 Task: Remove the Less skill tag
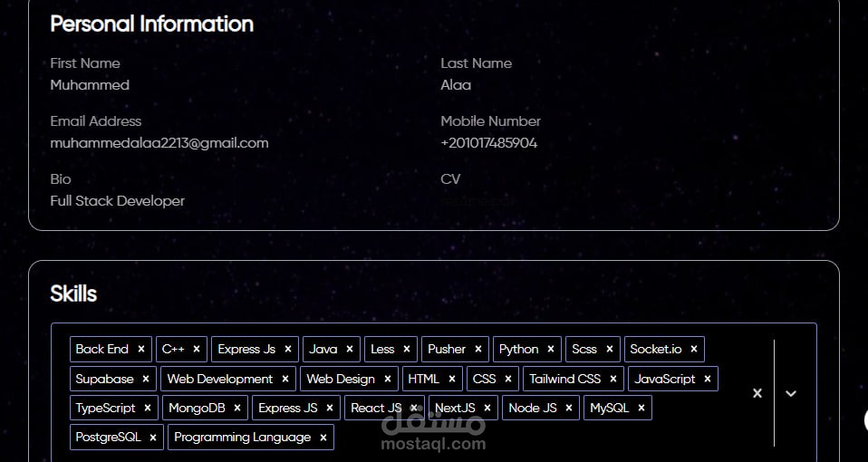406,349
